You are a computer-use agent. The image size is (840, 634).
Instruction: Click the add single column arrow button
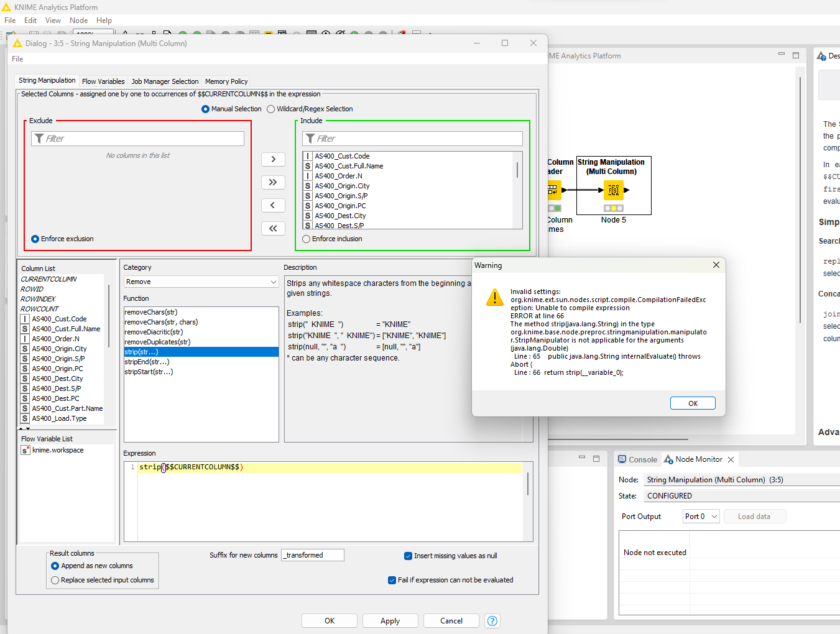coord(273,159)
